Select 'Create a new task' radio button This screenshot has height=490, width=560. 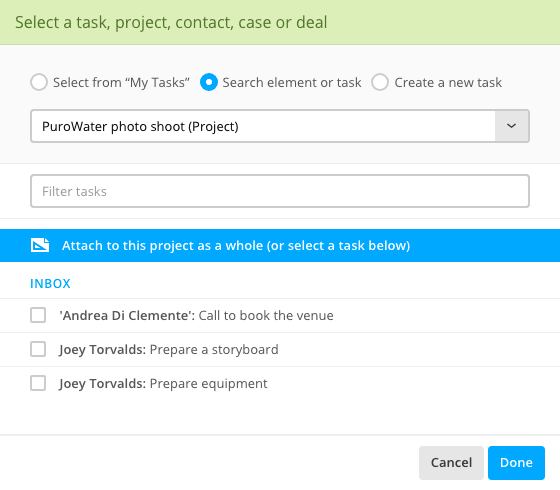pyautogui.click(x=380, y=82)
